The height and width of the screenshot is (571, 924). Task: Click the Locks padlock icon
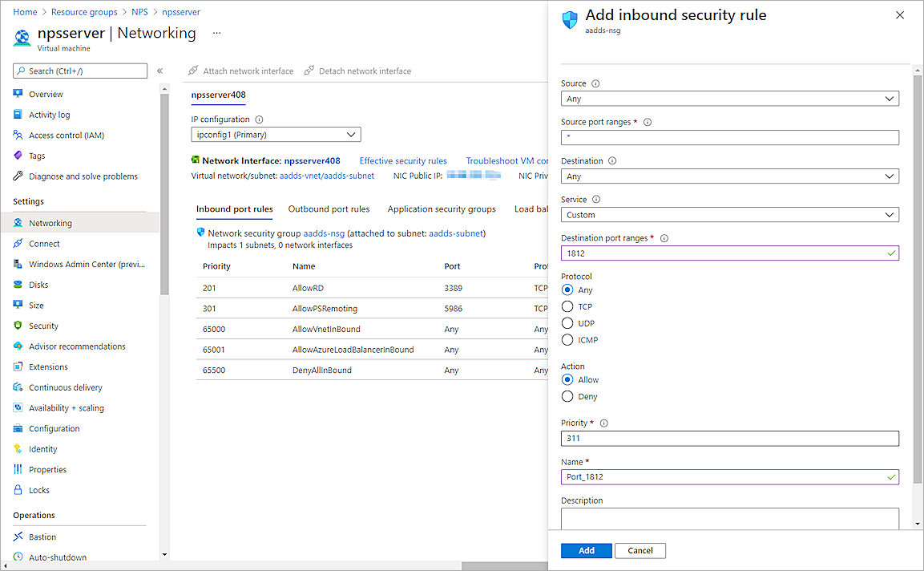tap(18, 490)
